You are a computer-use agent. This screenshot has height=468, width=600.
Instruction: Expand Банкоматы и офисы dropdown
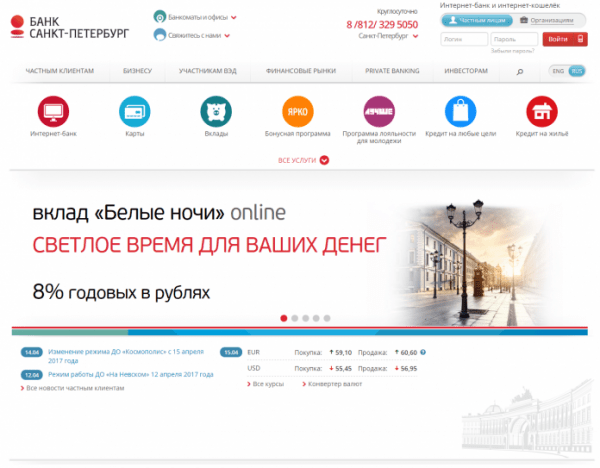(x=234, y=17)
